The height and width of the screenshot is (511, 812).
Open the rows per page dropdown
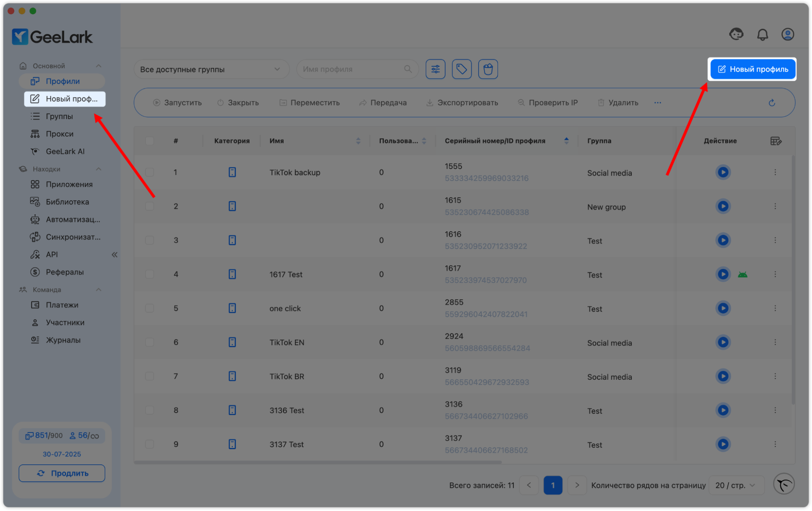(736, 485)
